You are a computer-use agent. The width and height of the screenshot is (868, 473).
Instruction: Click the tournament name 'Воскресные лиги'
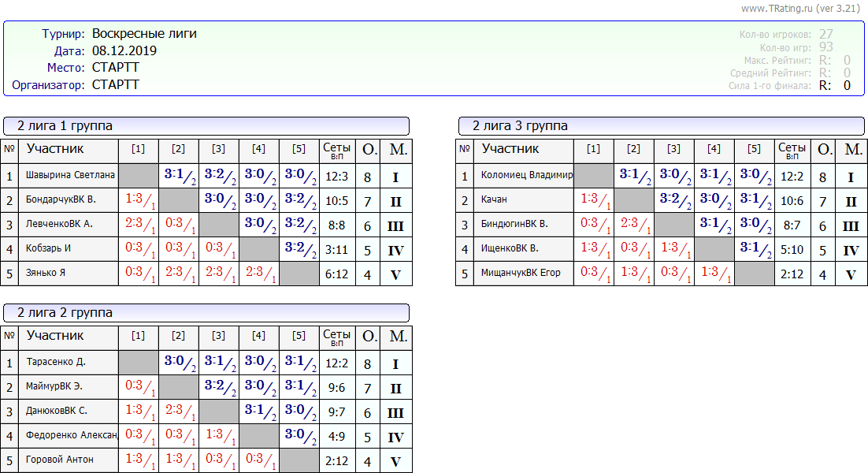tap(144, 34)
